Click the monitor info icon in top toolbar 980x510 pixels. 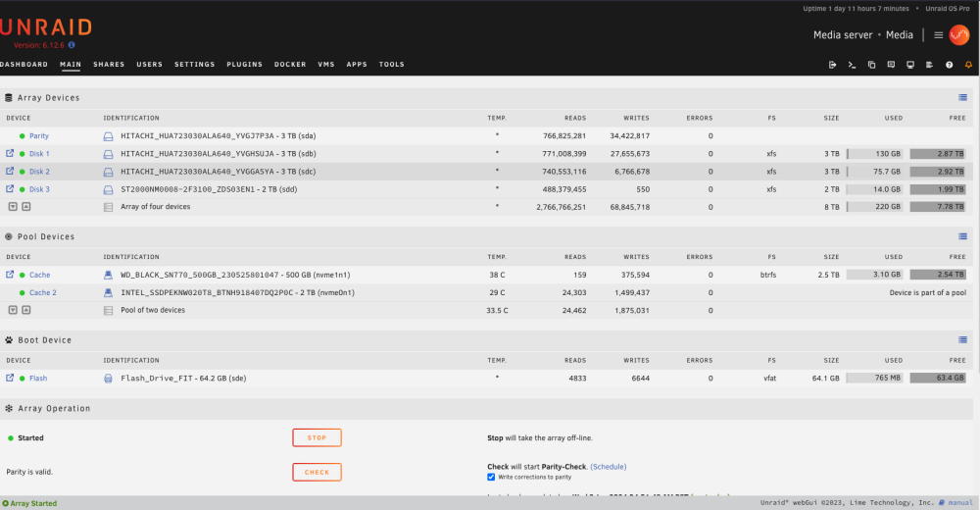click(x=910, y=65)
